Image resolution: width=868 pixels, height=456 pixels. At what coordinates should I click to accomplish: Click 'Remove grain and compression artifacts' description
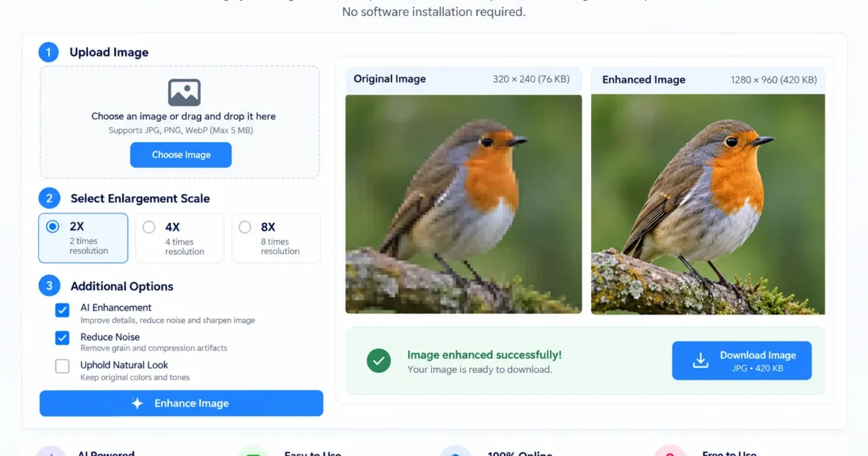point(154,348)
